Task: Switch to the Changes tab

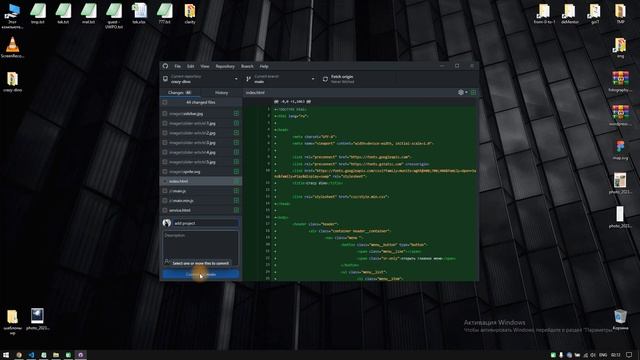Action: (180, 93)
